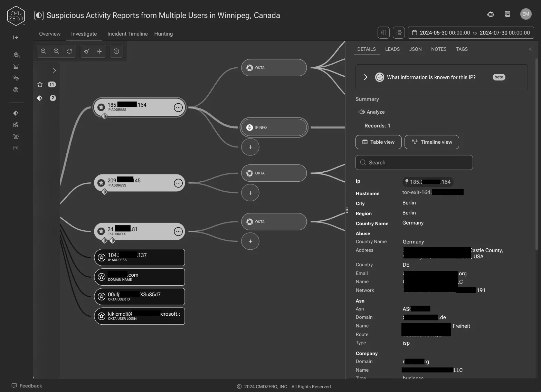Toggle star on the 104 IP address item
The height and width of the screenshot is (392, 541).
coord(102,257)
